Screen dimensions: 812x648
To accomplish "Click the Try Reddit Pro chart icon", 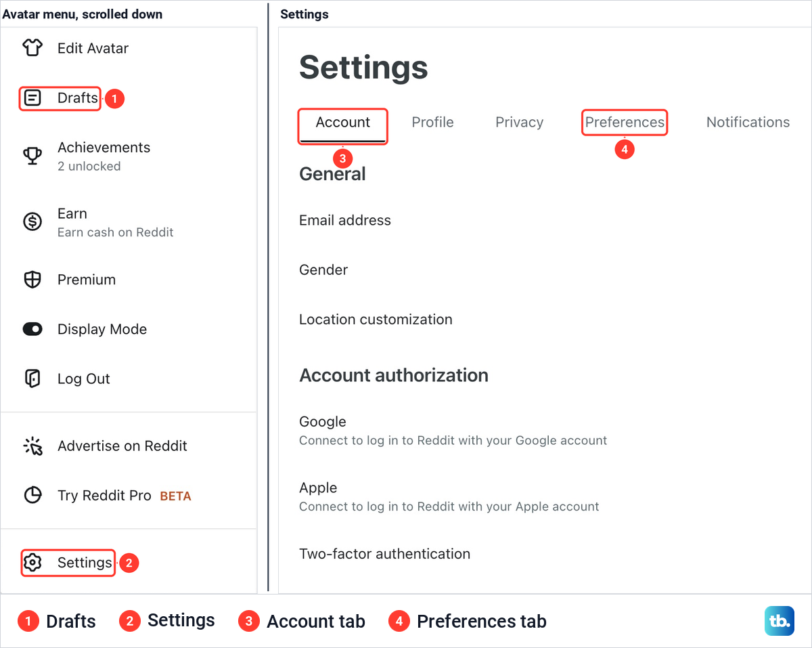I will 32,496.
